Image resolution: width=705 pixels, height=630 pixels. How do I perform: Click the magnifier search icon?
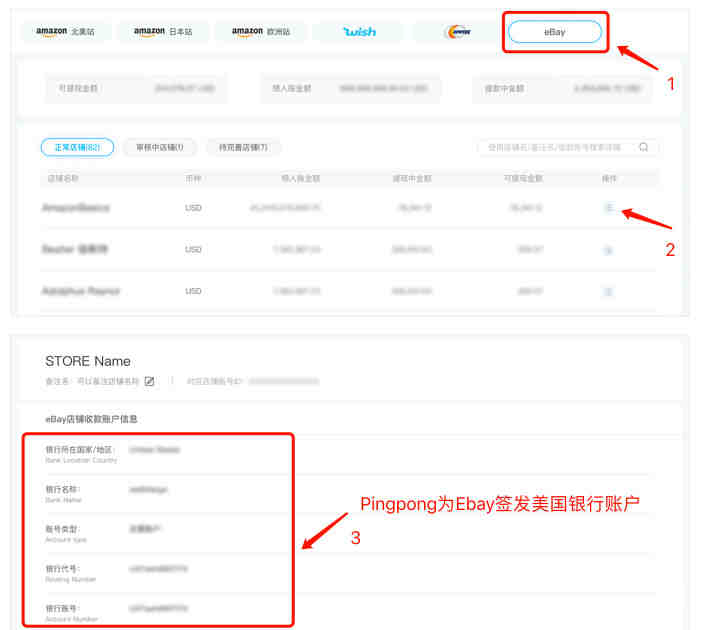(x=643, y=147)
